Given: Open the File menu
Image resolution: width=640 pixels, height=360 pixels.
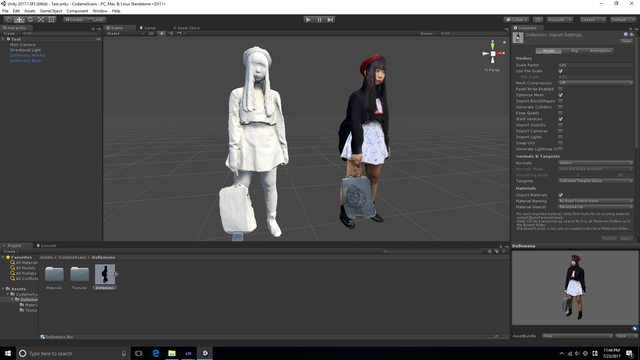Looking at the screenshot, I should pos(5,11).
